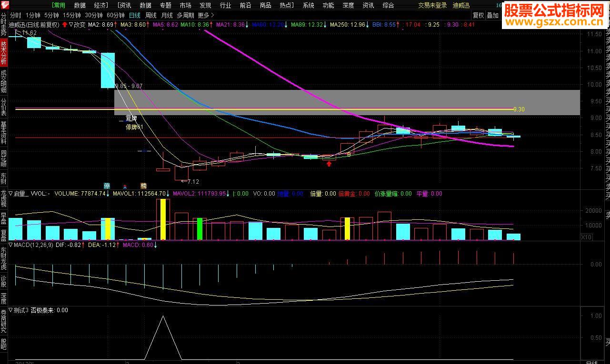Open the 成交明细 sidebar tab
Image resolution: width=610 pixels, height=364 pixels.
point(4,81)
